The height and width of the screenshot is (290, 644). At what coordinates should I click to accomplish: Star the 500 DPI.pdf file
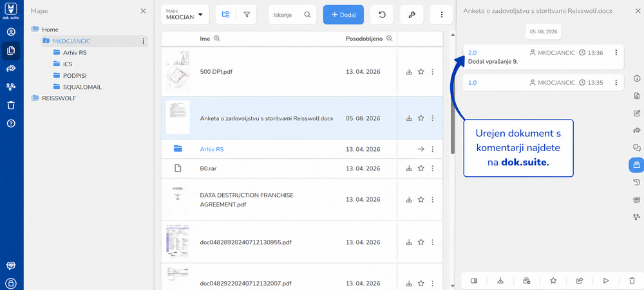421,72
